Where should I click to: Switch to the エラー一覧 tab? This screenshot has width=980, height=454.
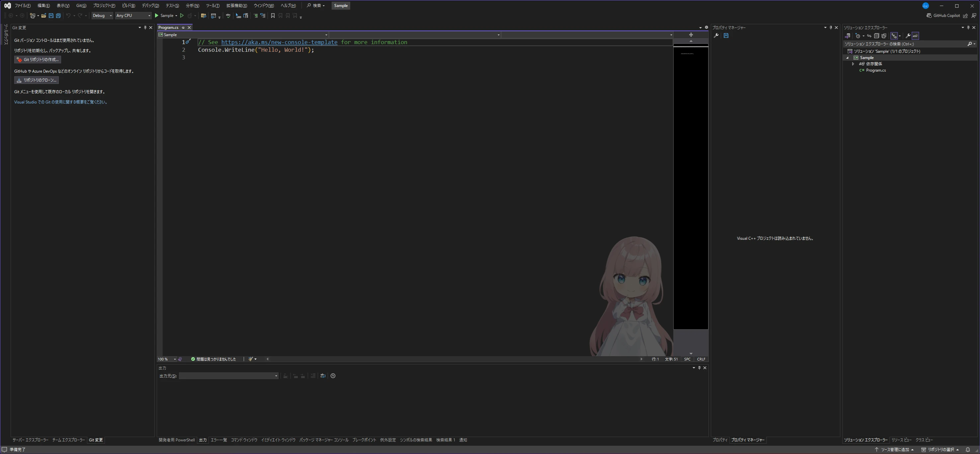pyautogui.click(x=219, y=440)
